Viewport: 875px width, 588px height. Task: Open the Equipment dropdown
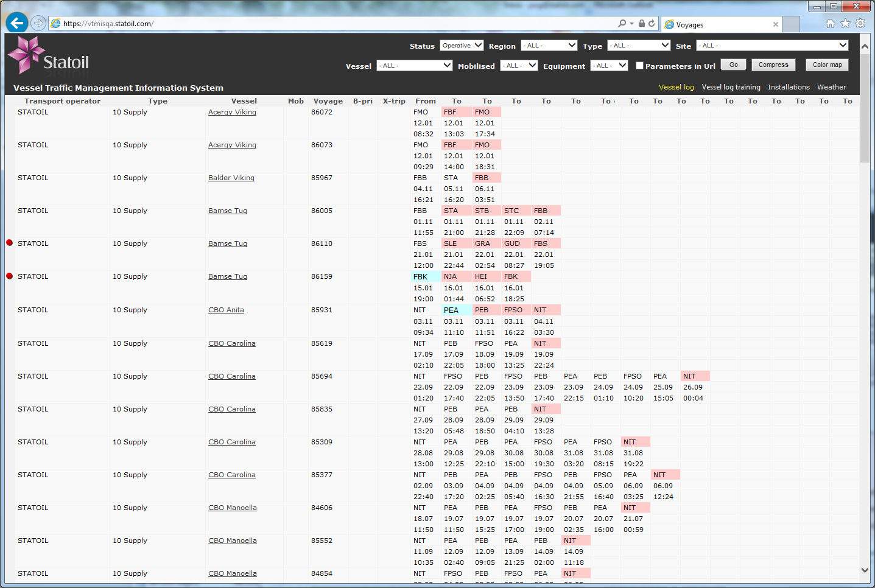point(609,66)
